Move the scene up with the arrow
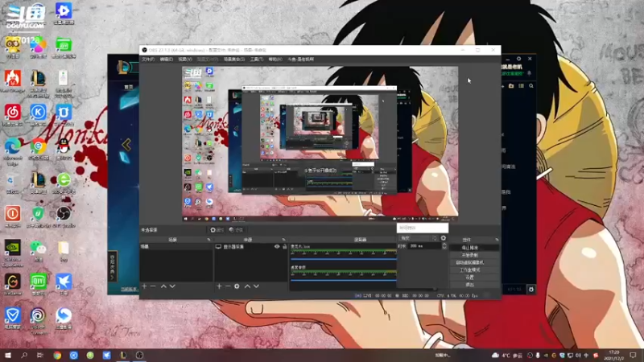Viewport: 644px width, 362px height. click(x=163, y=286)
